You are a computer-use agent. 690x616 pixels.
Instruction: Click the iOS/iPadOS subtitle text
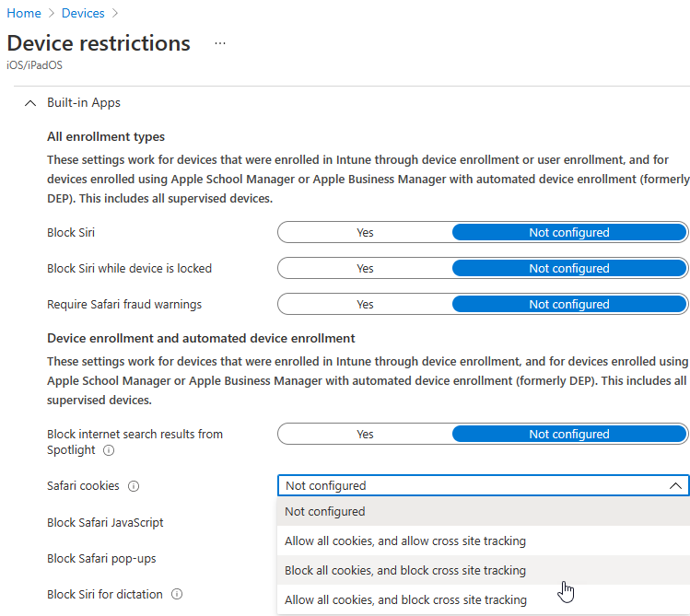coord(34,65)
